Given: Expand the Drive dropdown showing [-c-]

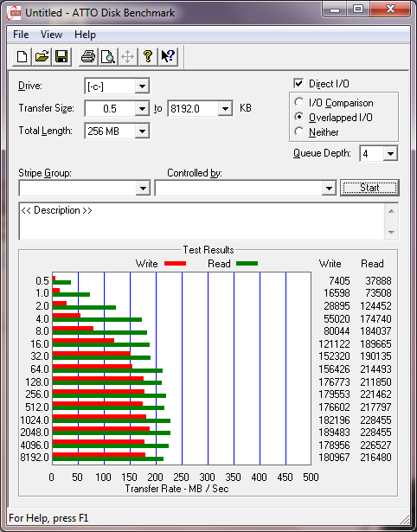Looking at the screenshot, I should [x=142, y=87].
